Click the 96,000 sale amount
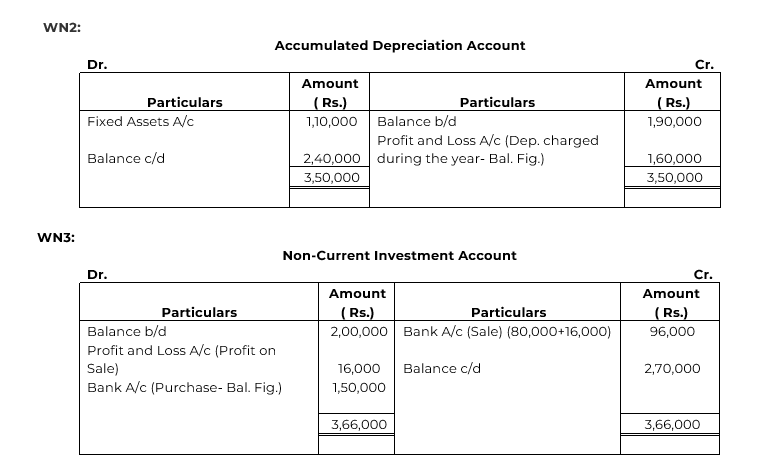The image size is (761, 466). [672, 332]
